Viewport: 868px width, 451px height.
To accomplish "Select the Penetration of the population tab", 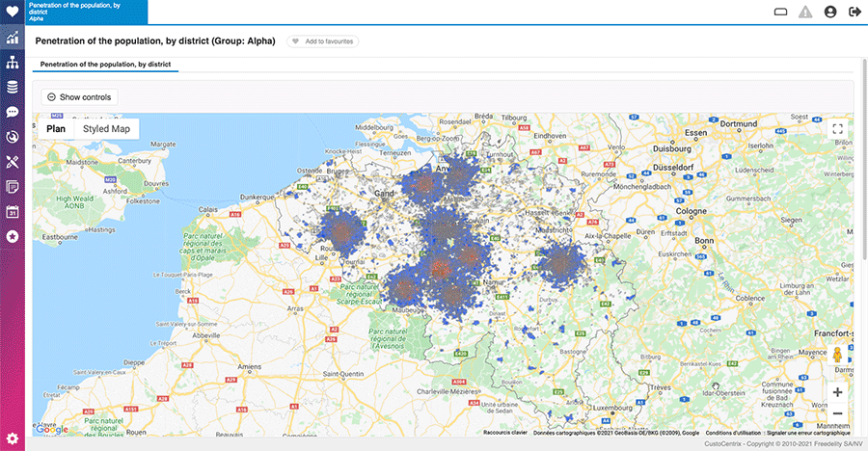I will click(105, 65).
